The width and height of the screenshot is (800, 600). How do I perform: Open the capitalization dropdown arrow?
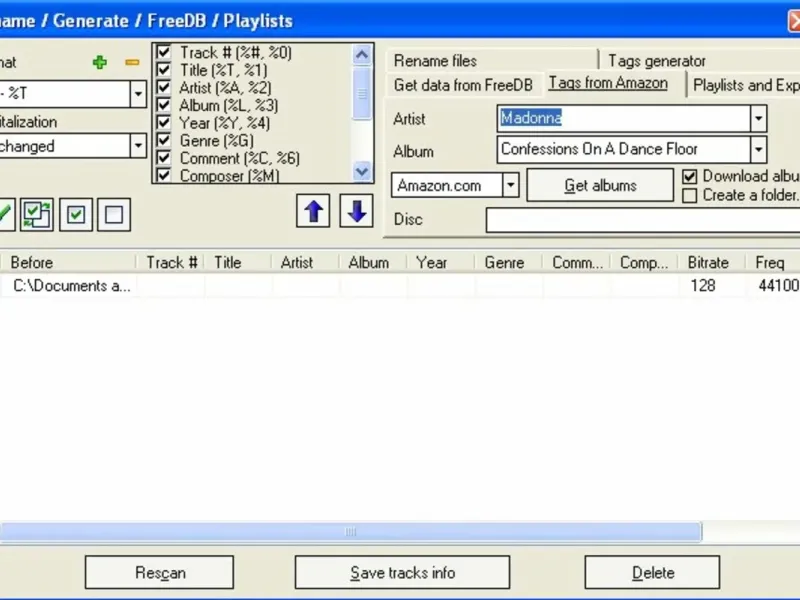pyautogui.click(x=138, y=146)
